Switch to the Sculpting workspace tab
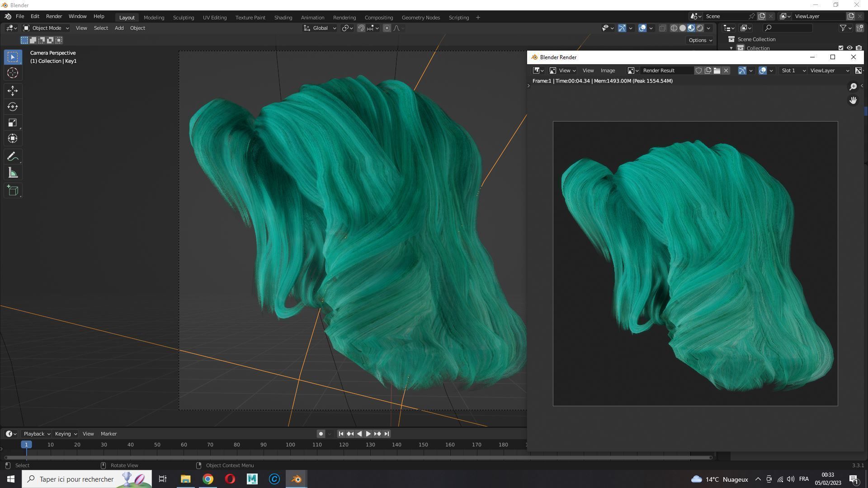868x488 pixels. [x=184, y=18]
